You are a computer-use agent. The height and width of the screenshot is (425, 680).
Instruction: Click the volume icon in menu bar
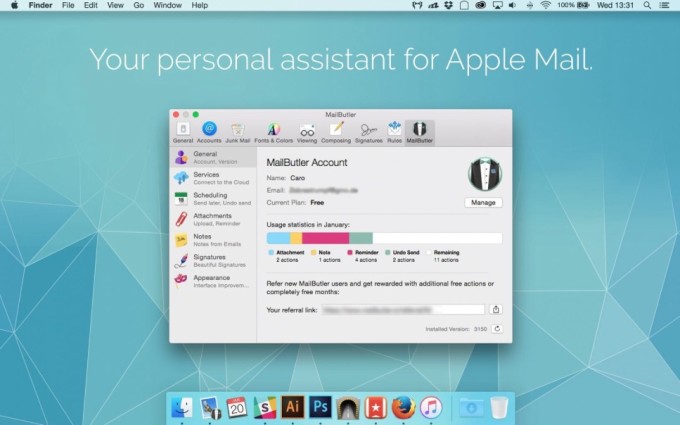(x=512, y=5)
